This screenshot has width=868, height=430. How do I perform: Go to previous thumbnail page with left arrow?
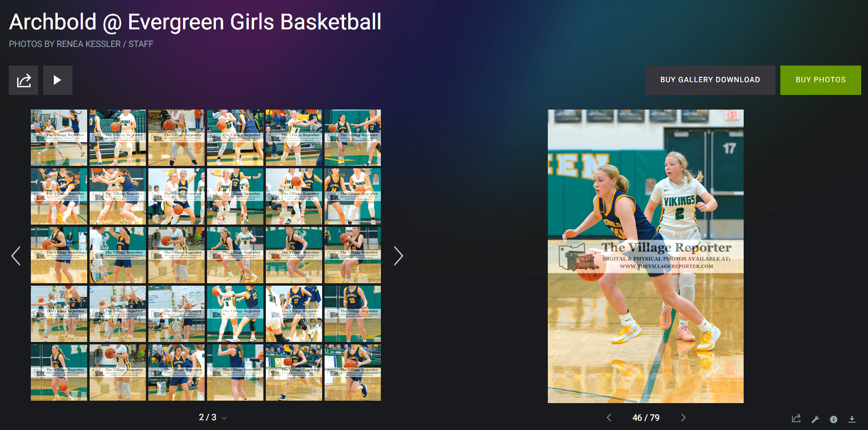coord(16,255)
